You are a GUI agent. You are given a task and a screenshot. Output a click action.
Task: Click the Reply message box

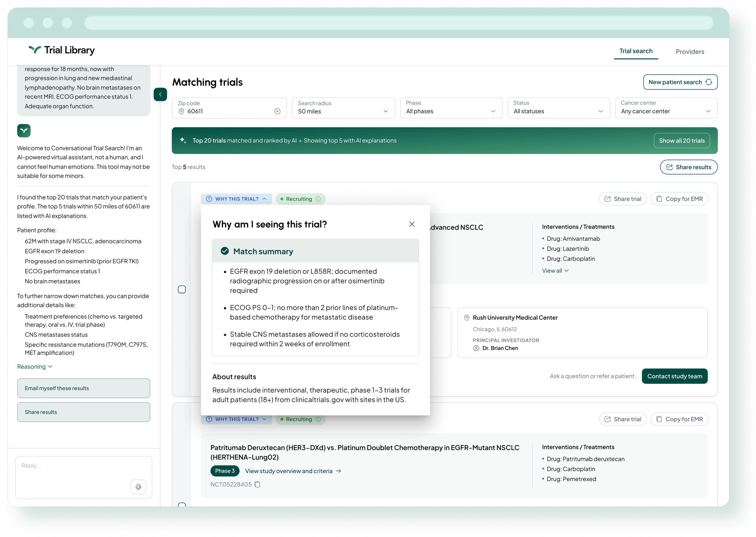click(83, 477)
